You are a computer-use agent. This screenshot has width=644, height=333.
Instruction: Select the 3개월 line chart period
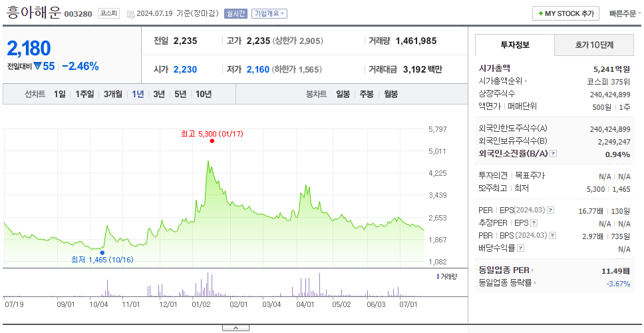pos(113,94)
